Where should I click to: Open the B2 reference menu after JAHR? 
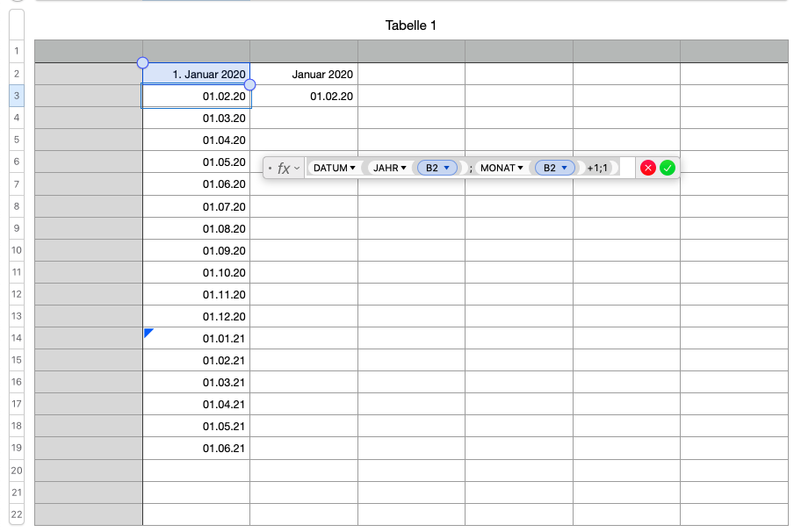(x=446, y=168)
